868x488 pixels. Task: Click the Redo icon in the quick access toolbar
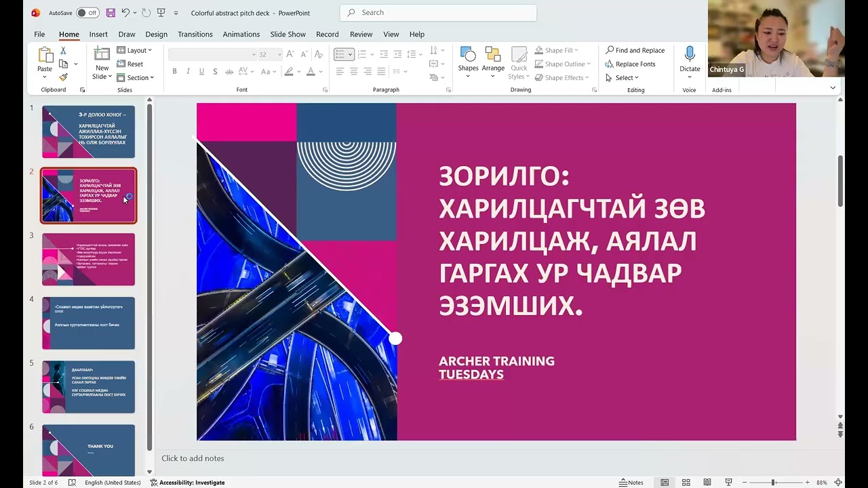144,13
